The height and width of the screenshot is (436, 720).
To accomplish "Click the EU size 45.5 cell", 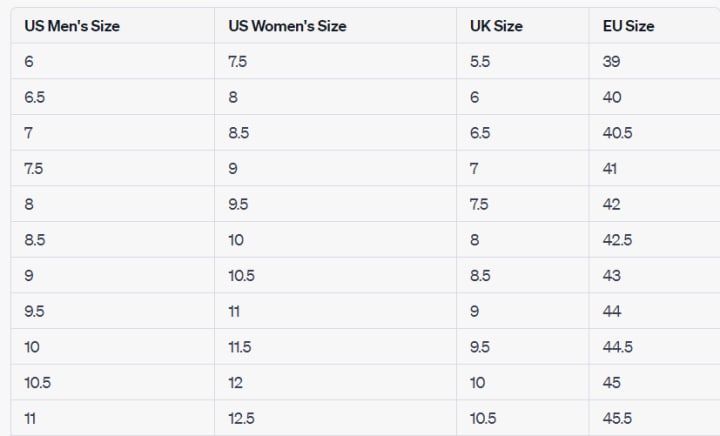I will point(617,419).
